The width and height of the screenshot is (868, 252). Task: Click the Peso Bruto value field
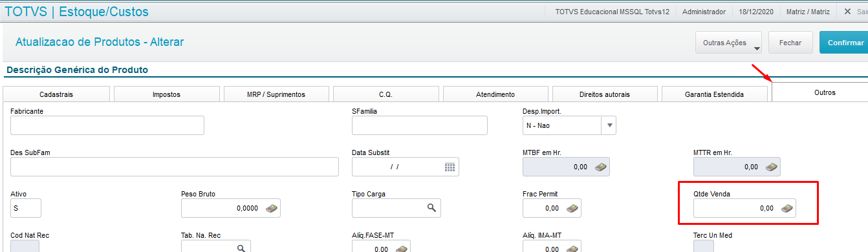click(231, 208)
